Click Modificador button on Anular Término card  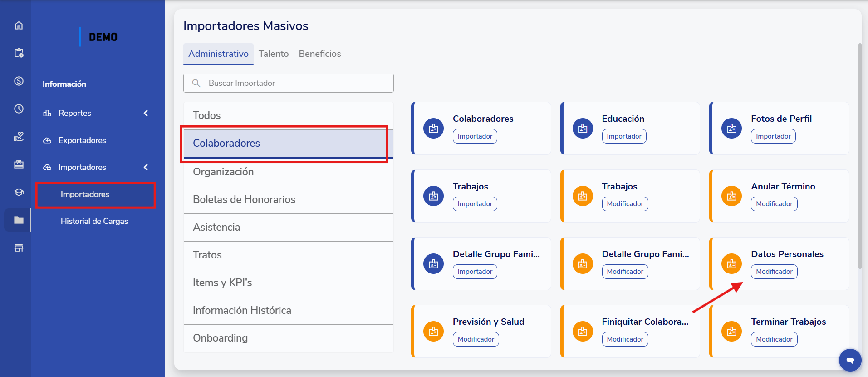coord(774,204)
